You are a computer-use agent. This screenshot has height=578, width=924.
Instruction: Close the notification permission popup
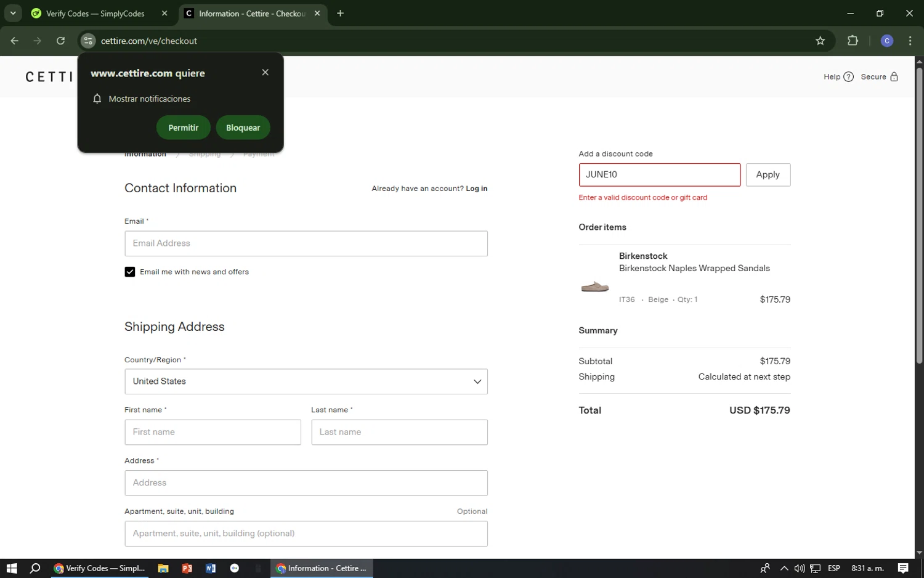click(265, 72)
